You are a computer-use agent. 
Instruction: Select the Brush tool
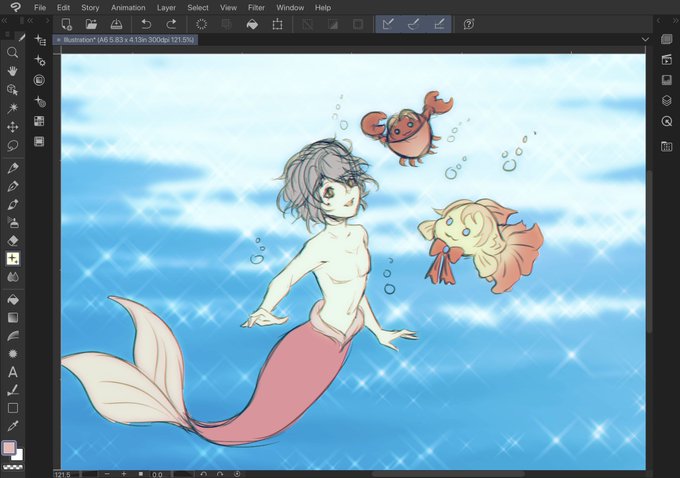tap(13, 204)
